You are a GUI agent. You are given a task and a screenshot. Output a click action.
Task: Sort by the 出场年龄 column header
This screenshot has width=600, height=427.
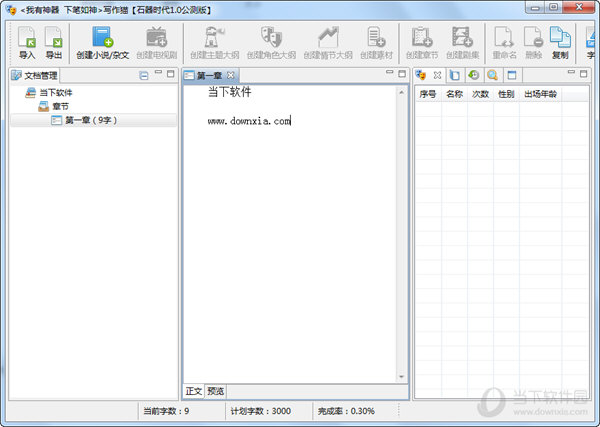point(540,94)
